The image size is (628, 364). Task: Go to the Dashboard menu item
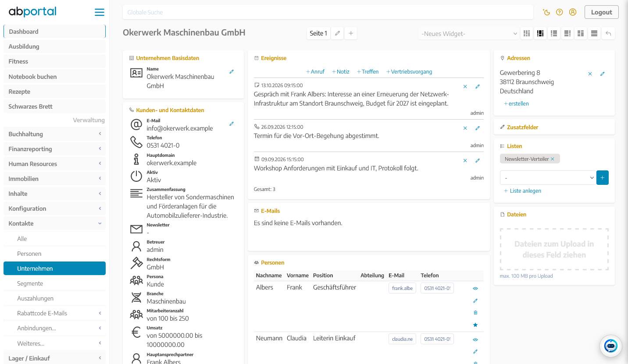54,32
